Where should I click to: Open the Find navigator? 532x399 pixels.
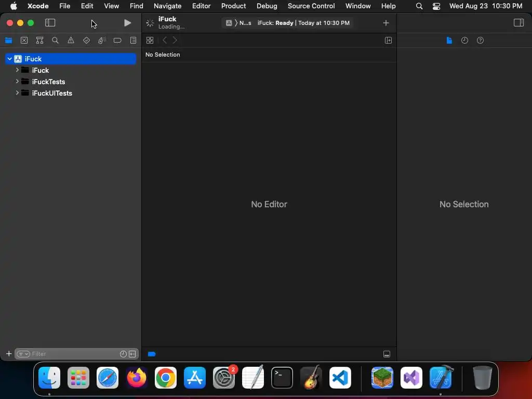click(55, 41)
